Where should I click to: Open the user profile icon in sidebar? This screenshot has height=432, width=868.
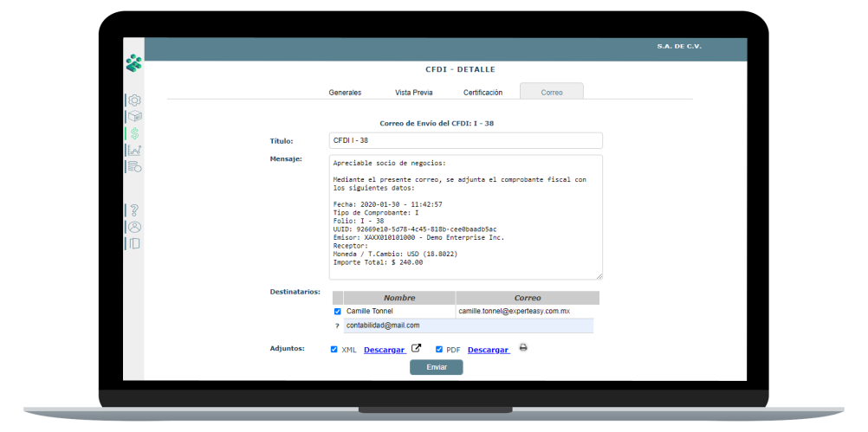coord(134,227)
